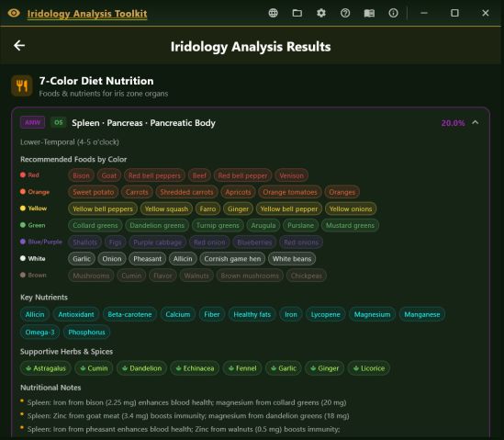Click the Beta-carotene nutrient chip
The image size is (504, 440).
[129, 314]
